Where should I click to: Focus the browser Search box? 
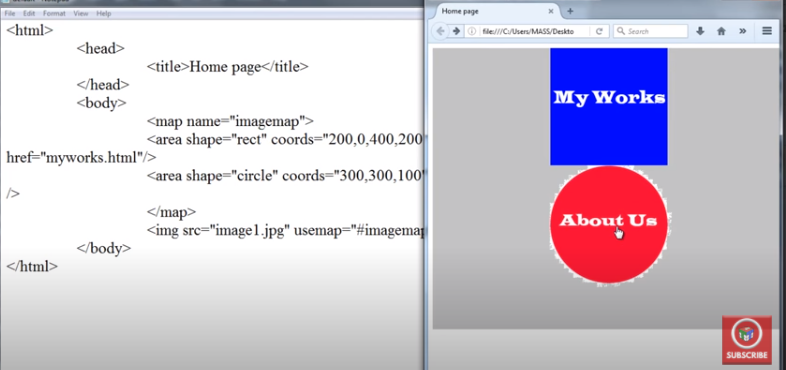[651, 31]
